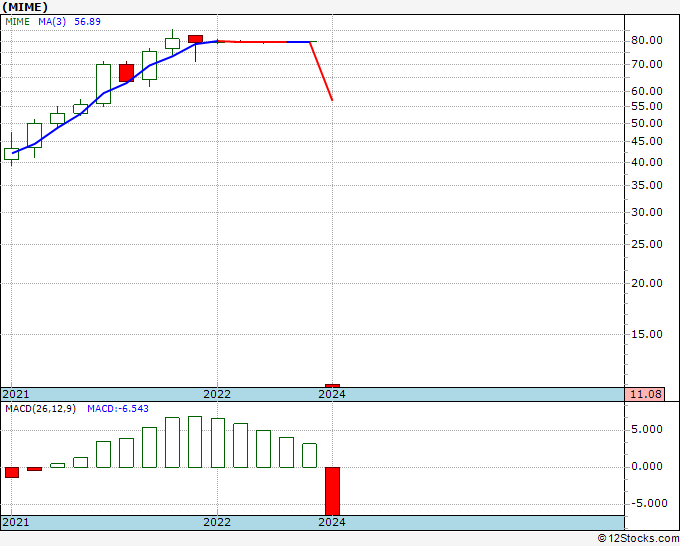Click the 35.00 price axis label

647,185
